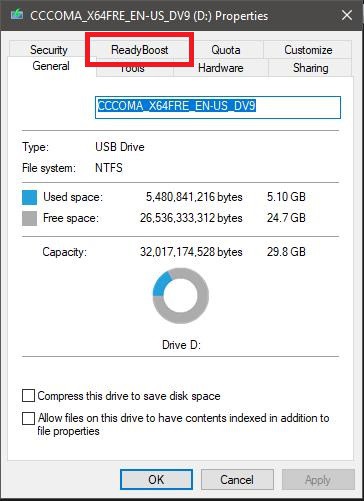Click the Cancel button

(237, 480)
